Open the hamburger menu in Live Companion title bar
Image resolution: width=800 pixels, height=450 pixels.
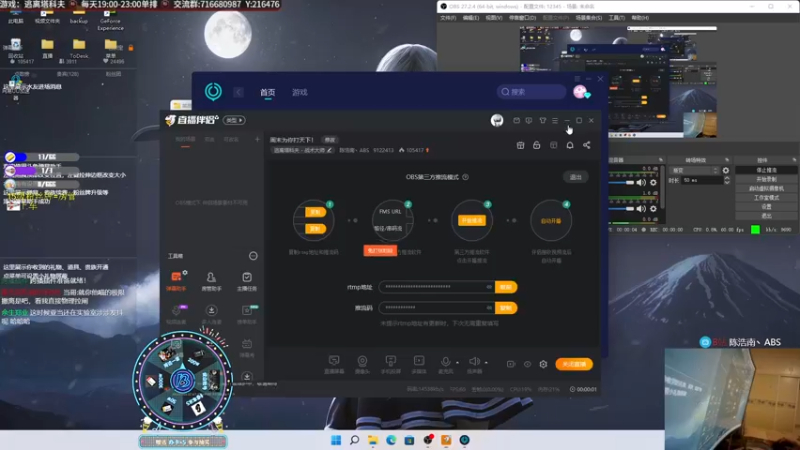tap(555, 120)
